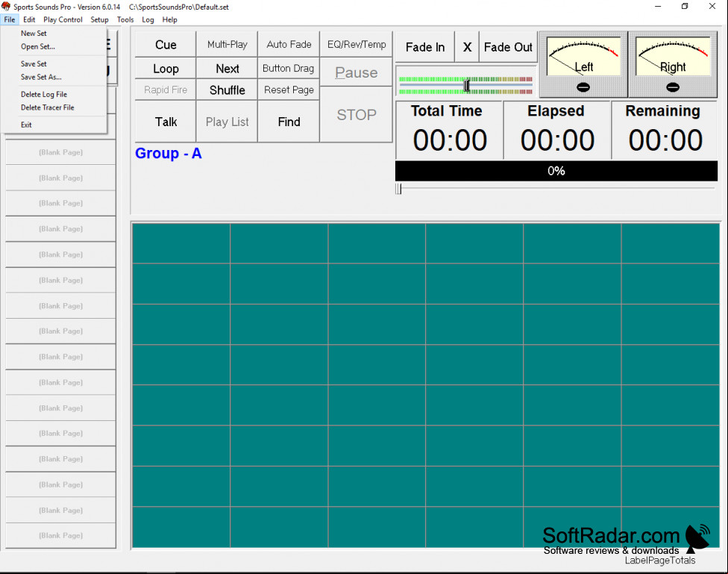
Task: Click the volume slider handle
Action: tap(467, 85)
